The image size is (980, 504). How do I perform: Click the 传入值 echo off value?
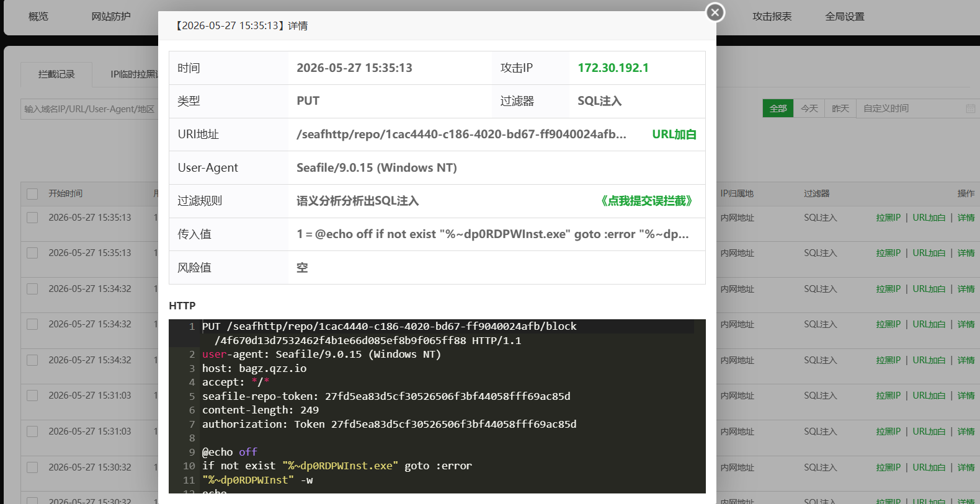(x=492, y=234)
